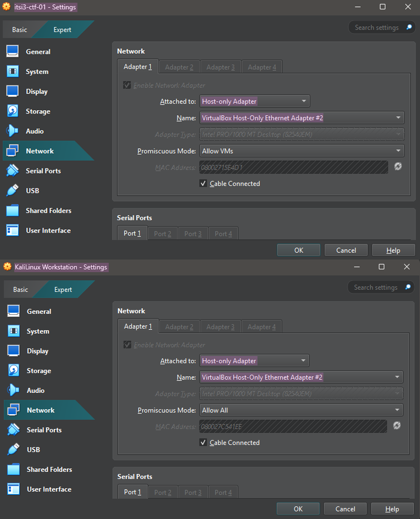Select Audio icon in KaliLinux Workstation Settings
The height and width of the screenshot is (519, 420).
pyautogui.click(x=14, y=390)
